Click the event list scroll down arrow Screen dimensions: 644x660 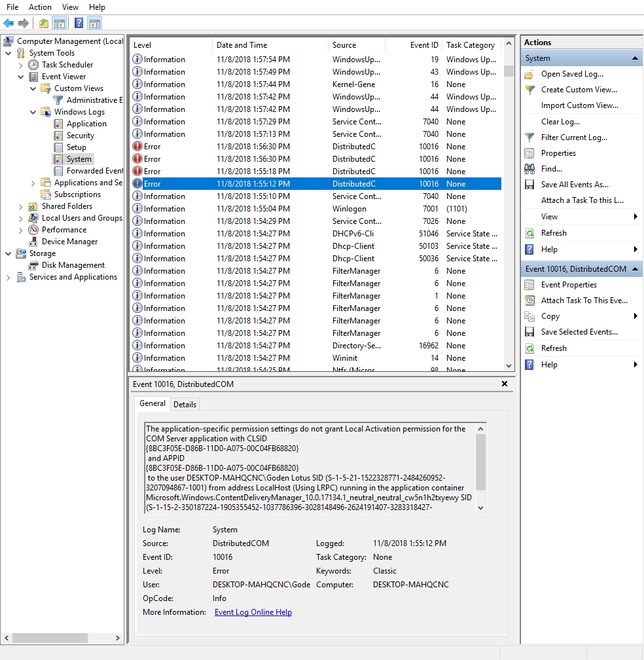point(509,366)
